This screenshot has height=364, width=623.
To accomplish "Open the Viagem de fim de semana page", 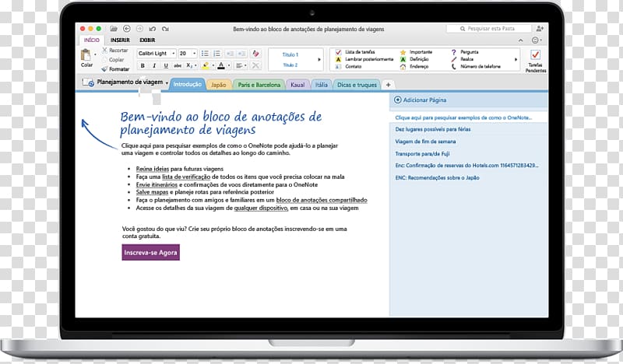I will [425, 142].
